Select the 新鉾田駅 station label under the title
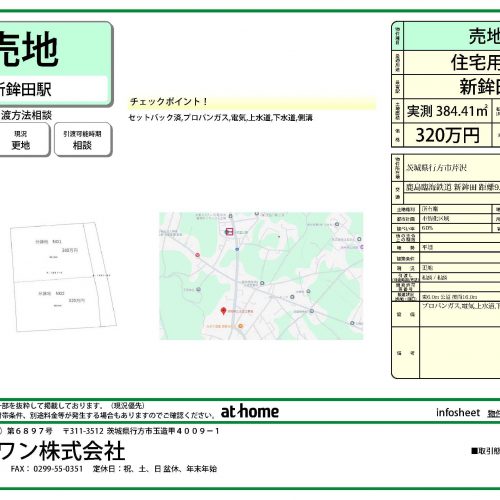500x500 pixels. (x=25, y=89)
